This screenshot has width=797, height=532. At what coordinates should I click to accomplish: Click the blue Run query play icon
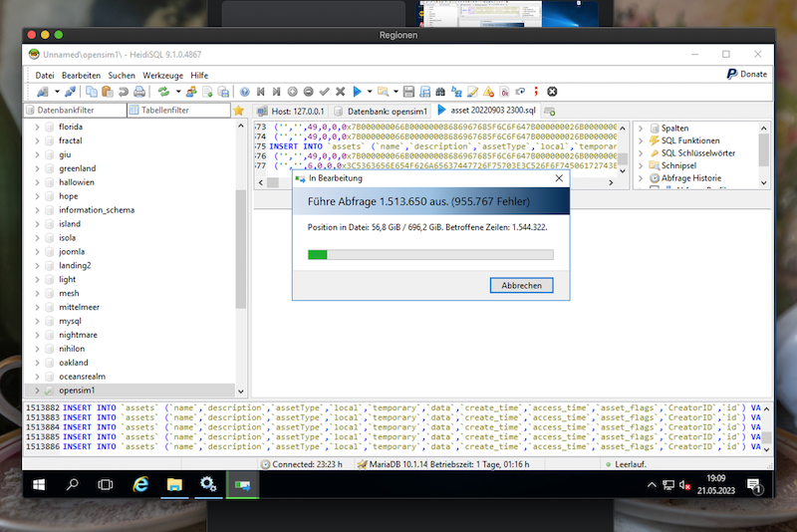(356, 92)
